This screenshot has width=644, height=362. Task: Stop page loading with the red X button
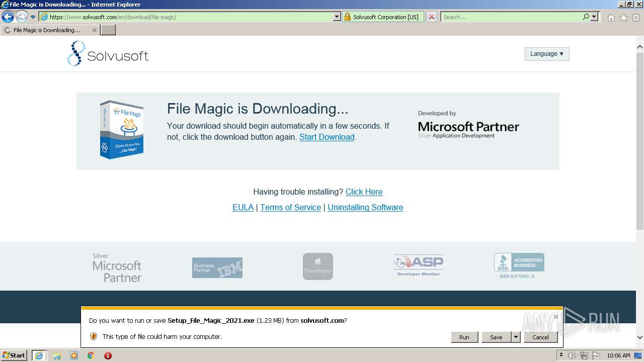[432, 17]
